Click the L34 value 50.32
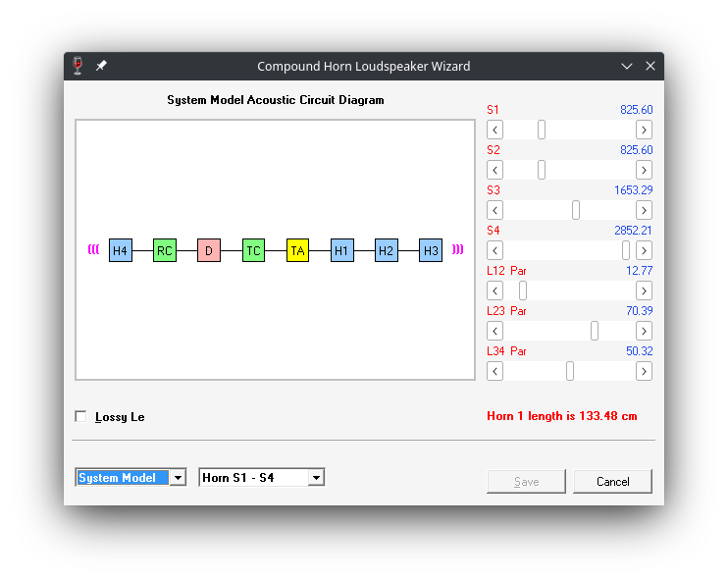728x581 pixels. [639, 351]
